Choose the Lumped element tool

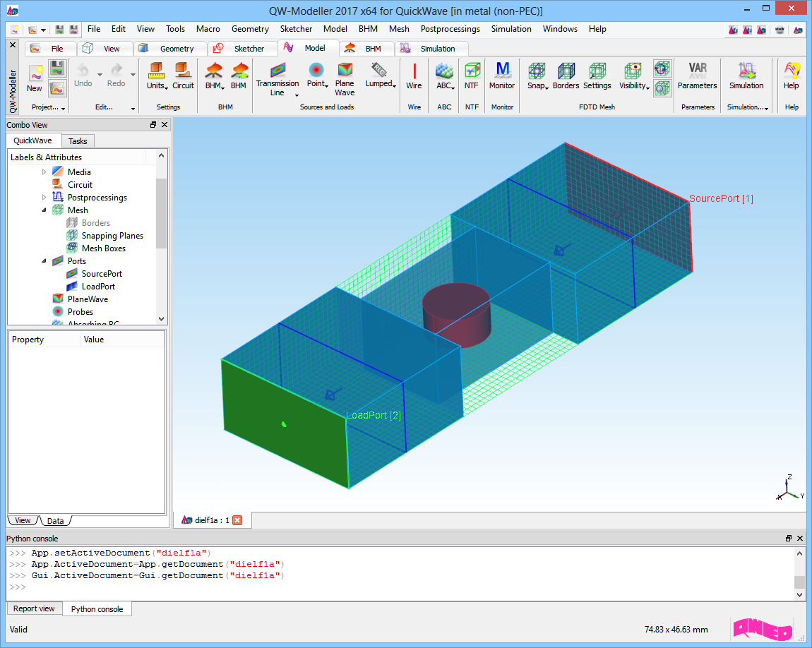[380, 76]
